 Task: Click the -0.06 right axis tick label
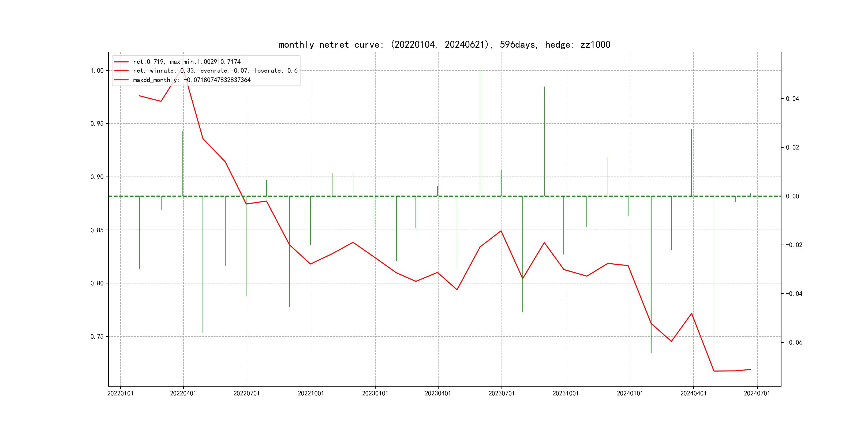coord(794,342)
